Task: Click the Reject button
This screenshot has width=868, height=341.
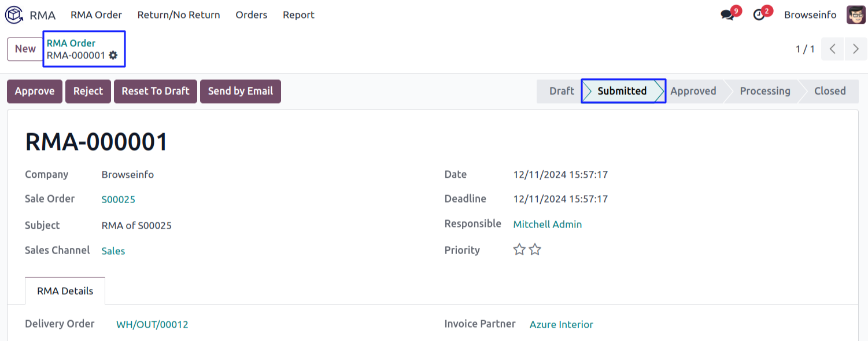Action: coord(88,91)
